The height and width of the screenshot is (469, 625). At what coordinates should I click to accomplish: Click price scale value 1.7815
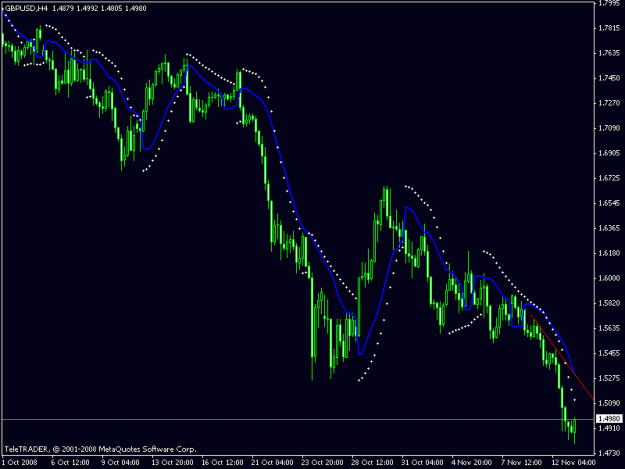(609, 28)
